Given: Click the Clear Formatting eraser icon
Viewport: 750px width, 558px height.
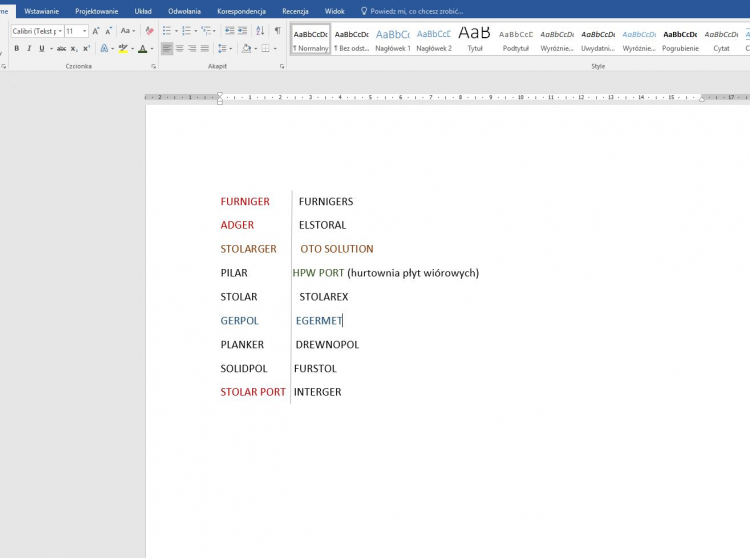Looking at the screenshot, I should tap(150, 31).
